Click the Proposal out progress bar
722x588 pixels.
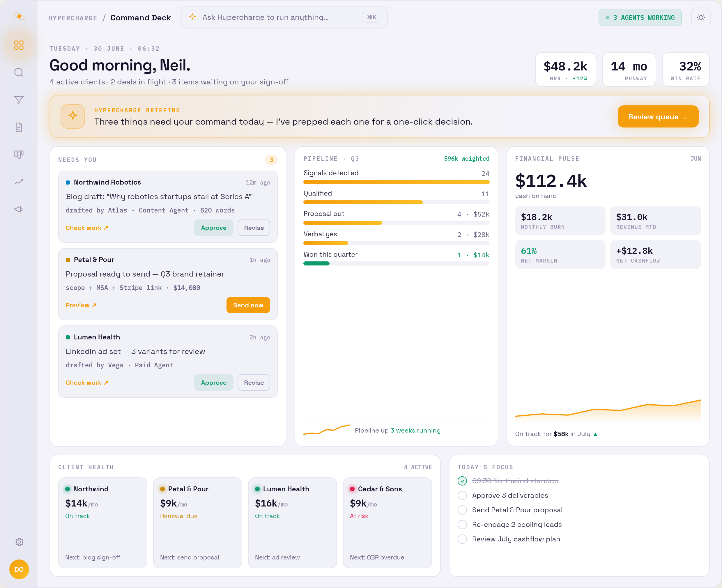pos(397,222)
